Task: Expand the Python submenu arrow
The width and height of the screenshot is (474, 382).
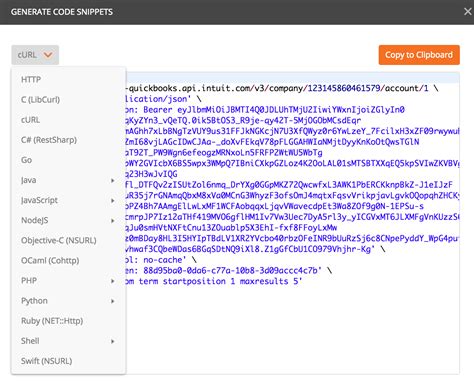Action: tap(113, 301)
